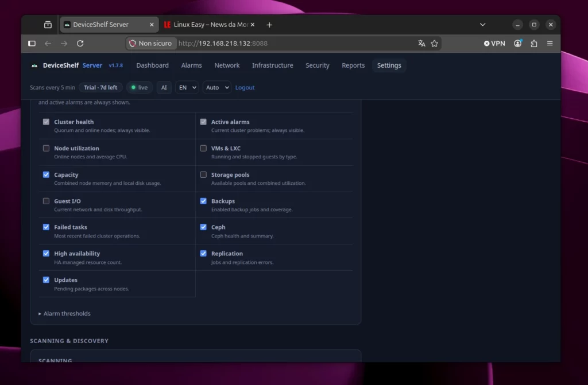Viewport: 588px width, 385px height.
Task: Uncheck the Updates checkbox
Action: (x=46, y=279)
